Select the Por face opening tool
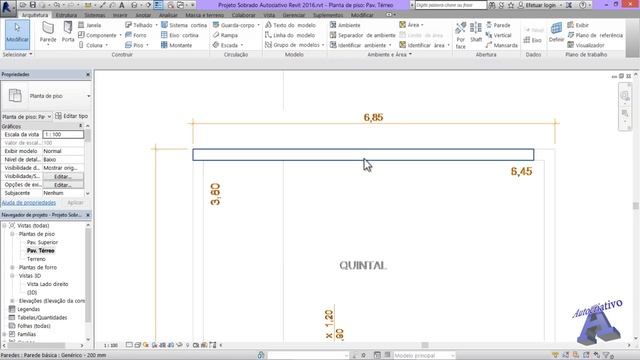 461,35
